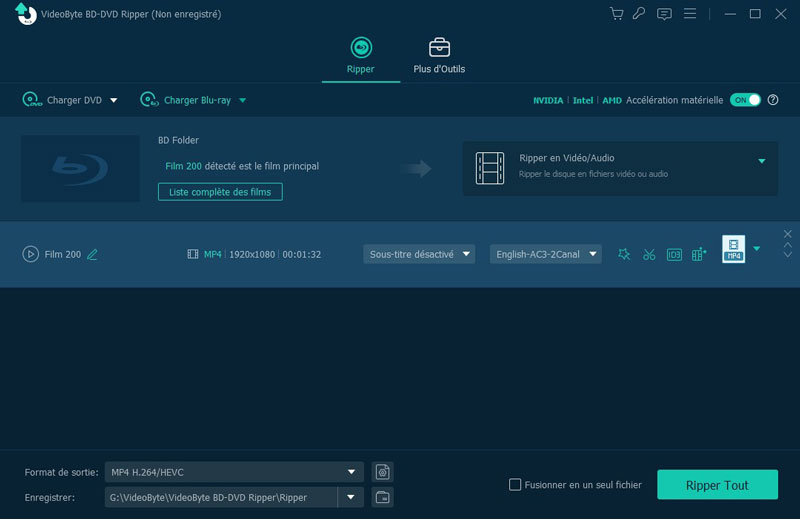This screenshot has width=800, height=519.
Task: Click the MP4 output format icon
Action: [x=733, y=249]
